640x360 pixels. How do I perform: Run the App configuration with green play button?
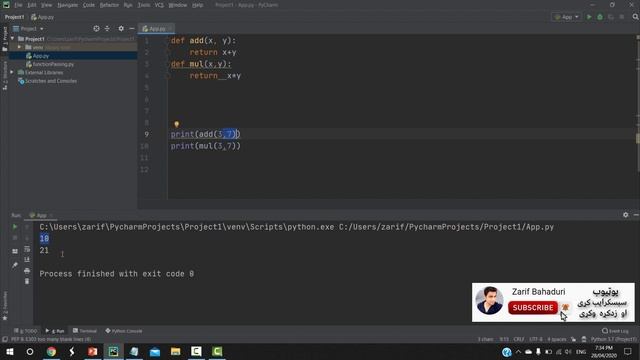click(589, 17)
